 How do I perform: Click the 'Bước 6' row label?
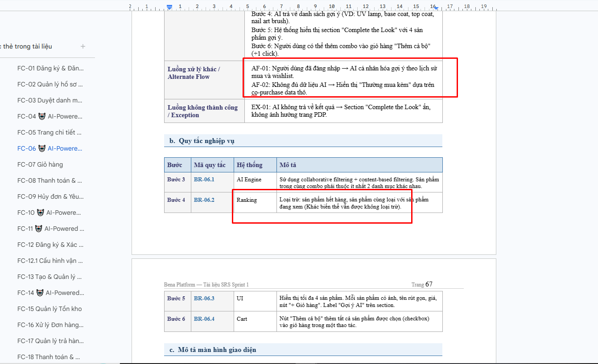(176, 319)
